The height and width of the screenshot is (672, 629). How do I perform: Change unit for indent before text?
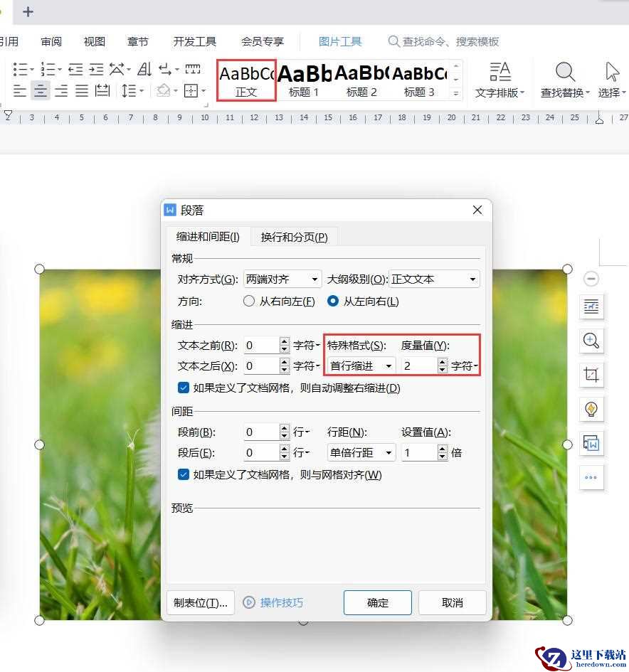[306, 346]
